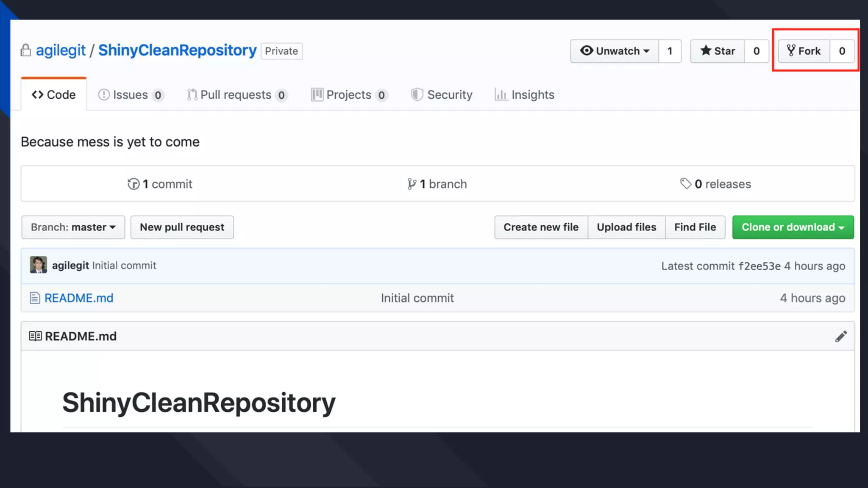The width and height of the screenshot is (868, 488).
Task: Click the README.md file icon in list
Action: point(35,298)
